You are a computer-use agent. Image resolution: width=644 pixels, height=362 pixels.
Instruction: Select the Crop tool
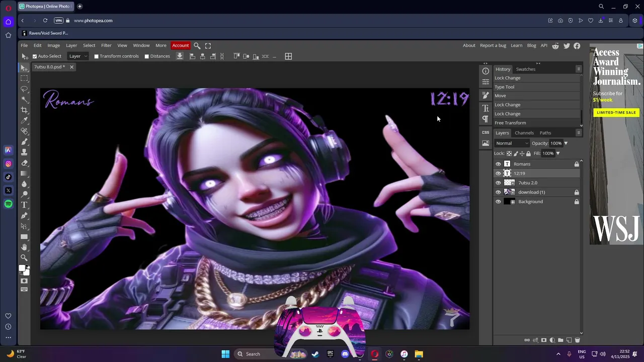click(24, 110)
